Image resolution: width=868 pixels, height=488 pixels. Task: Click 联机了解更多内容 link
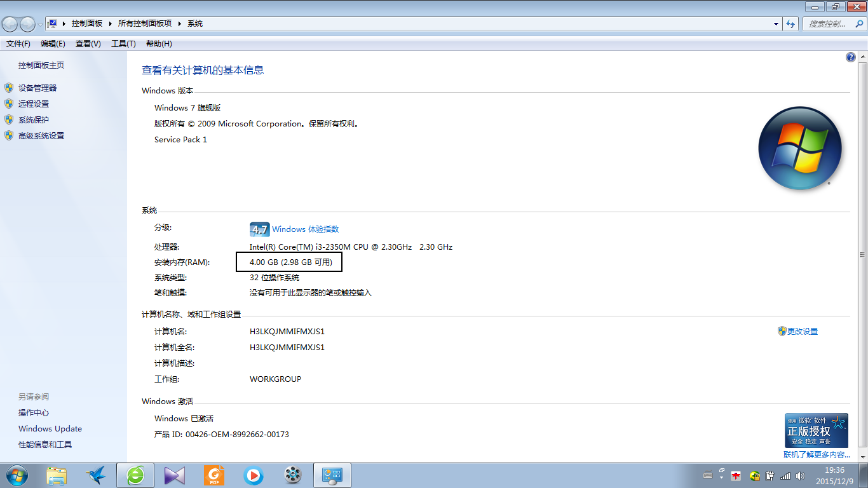[x=817, y=454]
